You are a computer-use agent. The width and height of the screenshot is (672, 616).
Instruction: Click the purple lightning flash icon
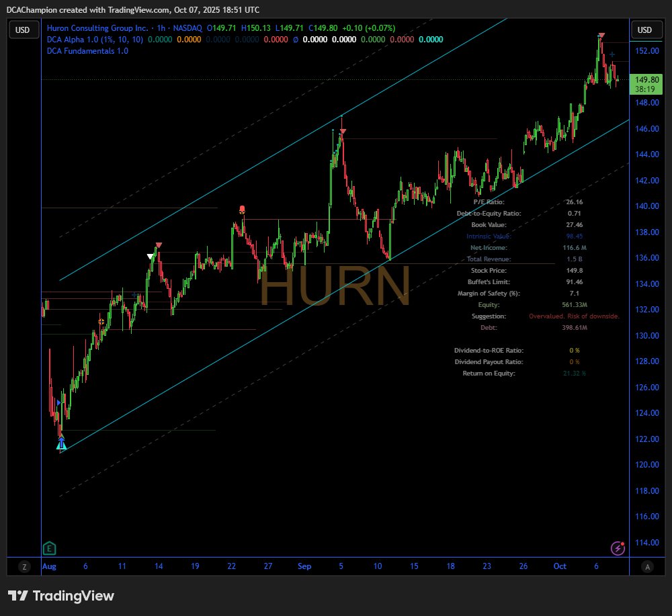(x=618, y=548)
